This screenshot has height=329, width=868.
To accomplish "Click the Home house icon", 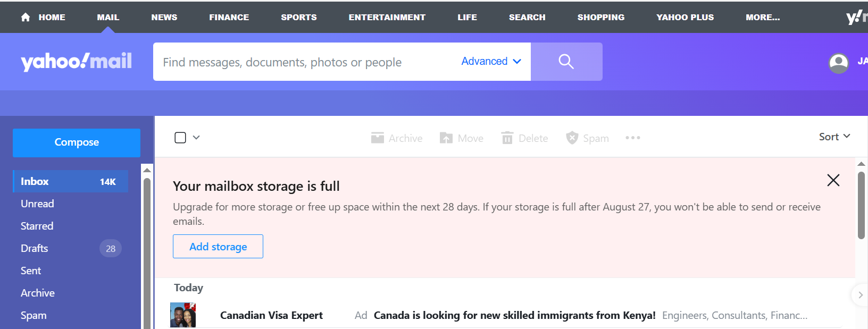I will [x=26, y=17].
